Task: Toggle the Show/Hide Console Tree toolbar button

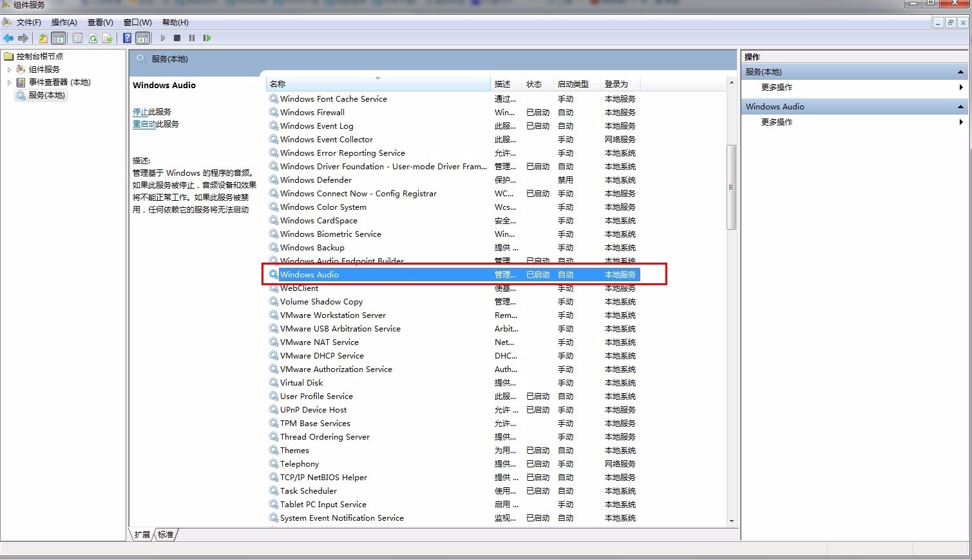Action: 58,38
